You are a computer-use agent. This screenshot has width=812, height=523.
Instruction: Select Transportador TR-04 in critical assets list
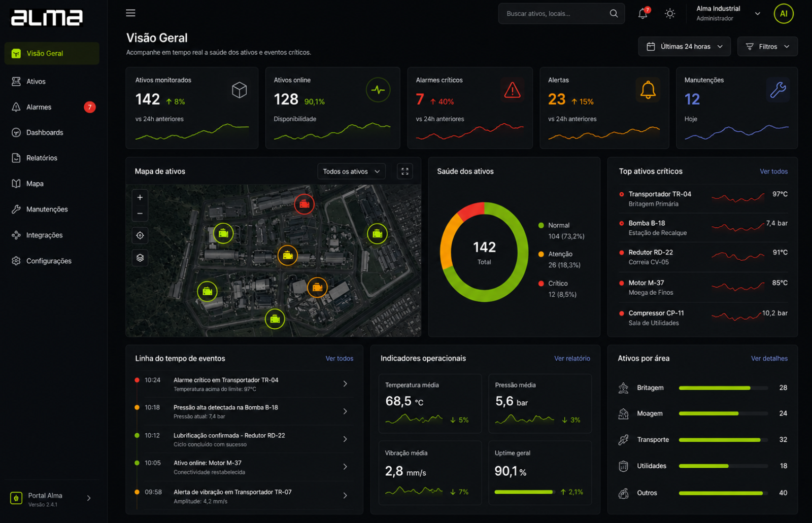pos(703,199)
